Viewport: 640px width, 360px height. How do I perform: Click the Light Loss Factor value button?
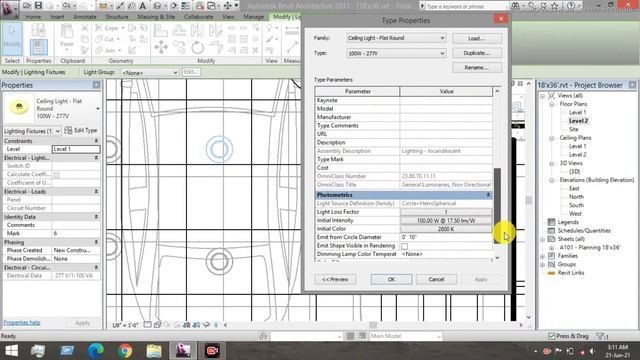446,212
